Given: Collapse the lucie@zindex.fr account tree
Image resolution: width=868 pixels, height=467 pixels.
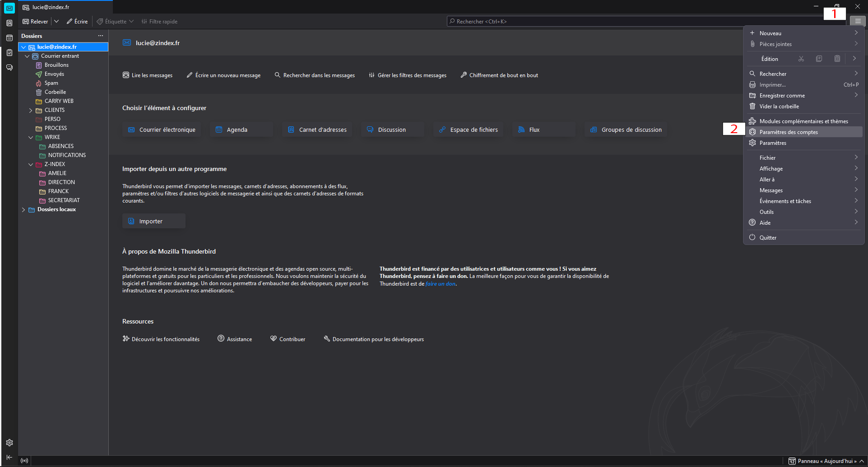Looking at the screenshot, I should [23, 47].
